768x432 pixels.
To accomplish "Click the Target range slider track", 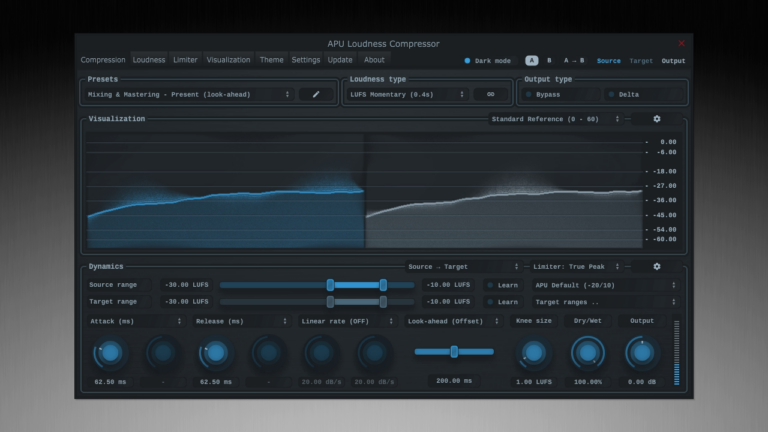I will [x=317, y=302].
